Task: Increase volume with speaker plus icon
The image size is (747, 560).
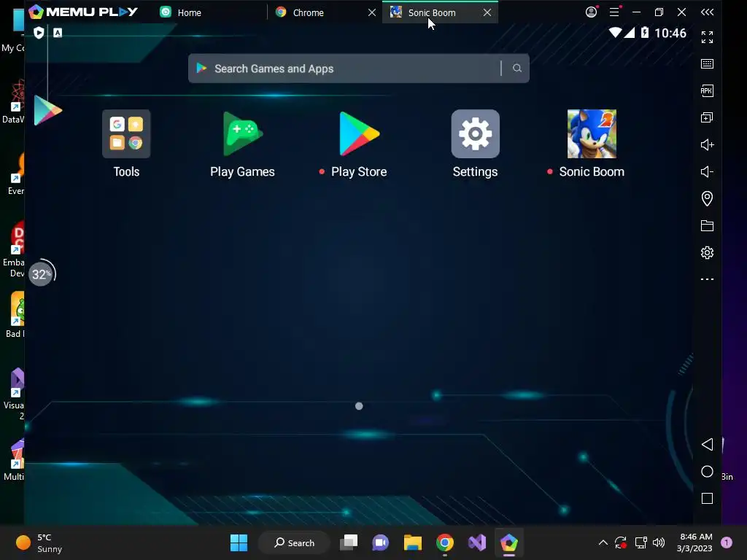Action: (x=707, y=145)
